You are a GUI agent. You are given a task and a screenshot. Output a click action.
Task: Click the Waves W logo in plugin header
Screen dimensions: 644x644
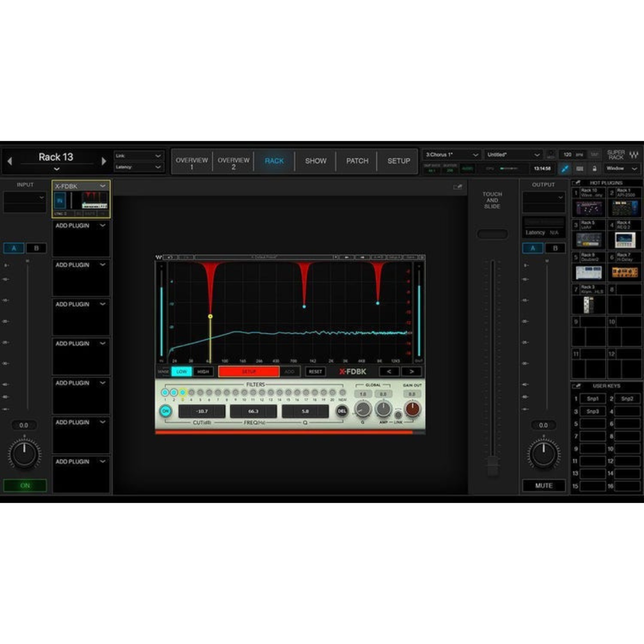click(x=157, y=257)
